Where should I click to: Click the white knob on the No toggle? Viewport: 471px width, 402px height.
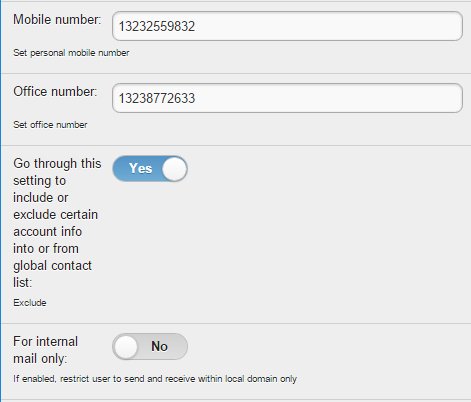(126, 347)
